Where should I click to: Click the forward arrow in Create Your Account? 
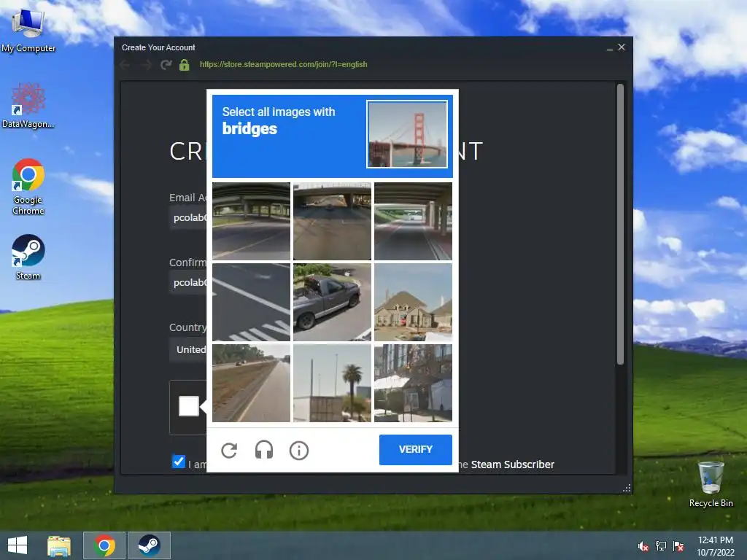tap(146, 65)
